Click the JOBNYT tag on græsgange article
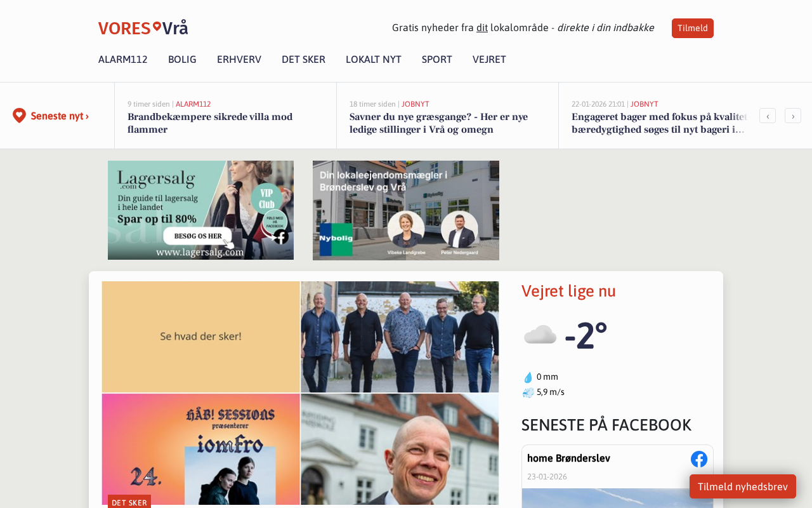This screenshot has height=508, width=812. tap(416, 104)
